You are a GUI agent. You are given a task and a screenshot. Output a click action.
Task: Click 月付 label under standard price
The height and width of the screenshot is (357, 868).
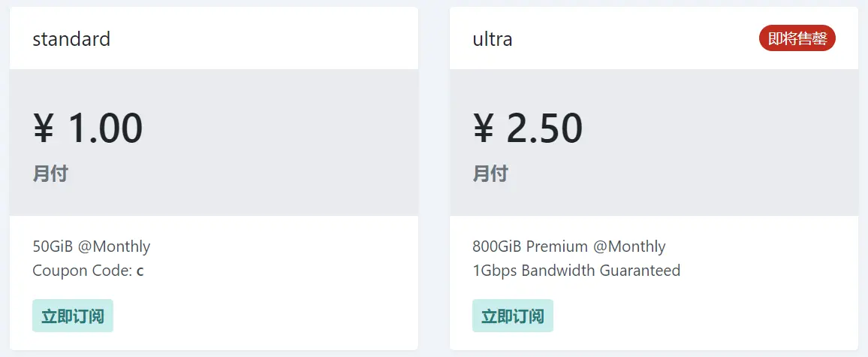(x=50, y=174)
